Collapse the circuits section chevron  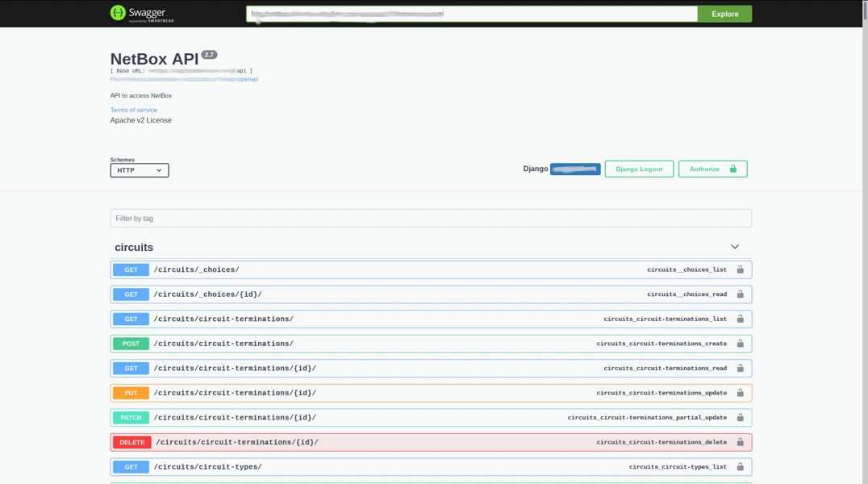click(x=735, y=247)
